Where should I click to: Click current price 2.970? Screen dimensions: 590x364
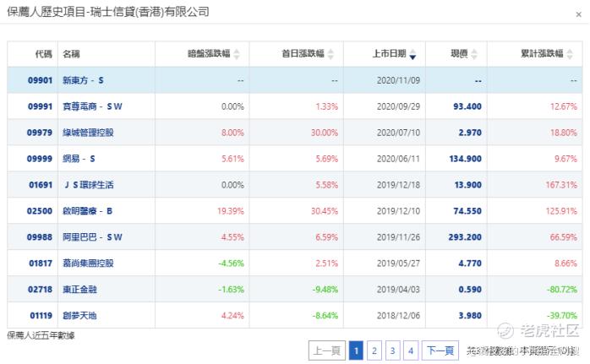pyautogui.click(x=470, y=133)
